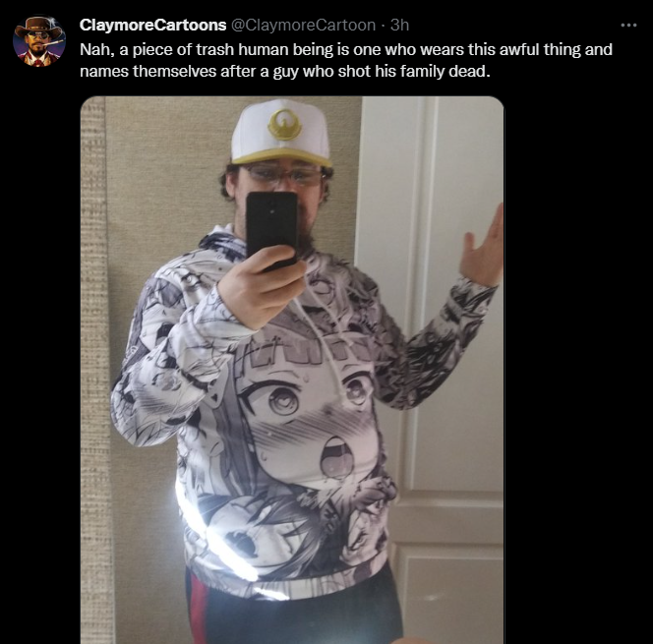Open the tweet's three-dot more options menu
Screen dimensions: 653x644
[628, 26]
